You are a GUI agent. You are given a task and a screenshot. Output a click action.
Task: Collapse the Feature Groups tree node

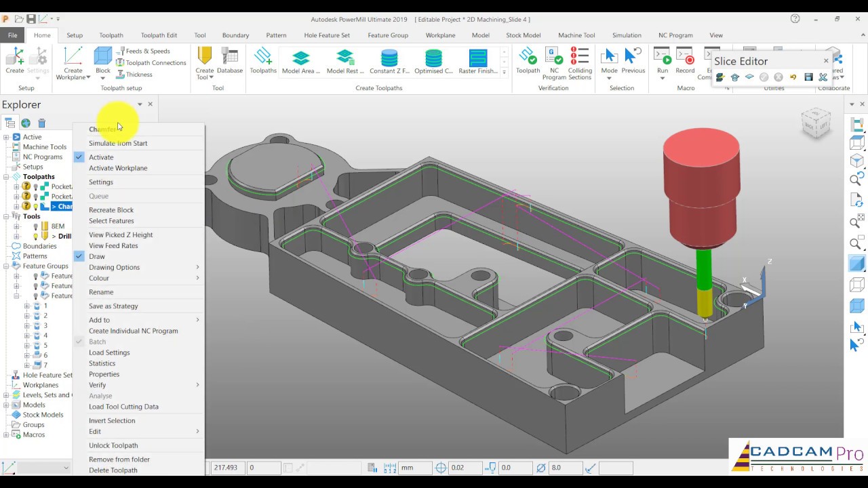[x=6, y=266]
